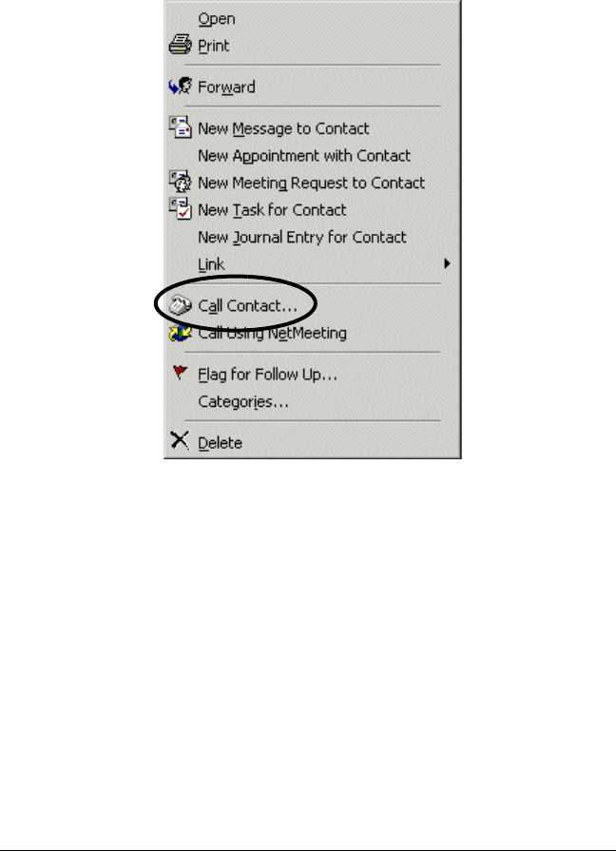Select the Call Contact... text entry
This screenshot has height=851, width=616.
[247, 306]
